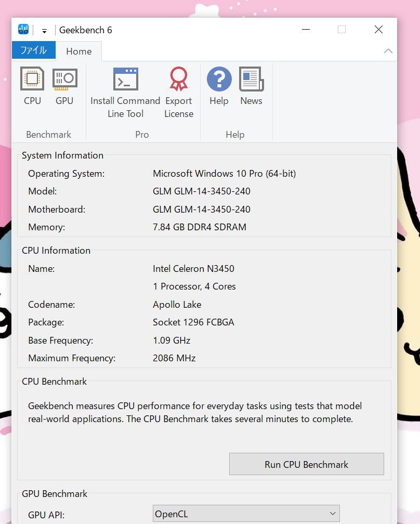The image size is (420, 524).
Task: Select the GPU benchmark ribbon icon
Action: [64, 86]
